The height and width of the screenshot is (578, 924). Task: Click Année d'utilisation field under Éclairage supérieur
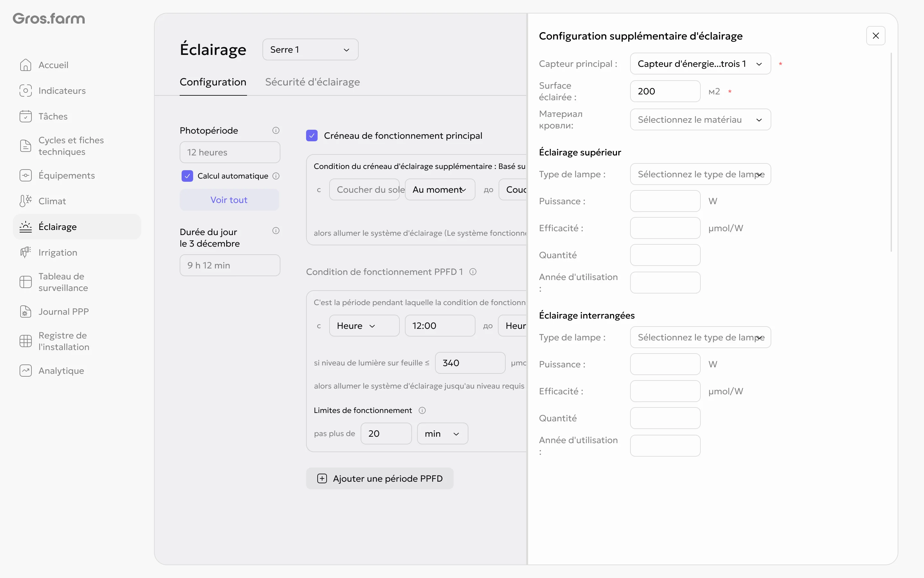click(x=665, y=283)
